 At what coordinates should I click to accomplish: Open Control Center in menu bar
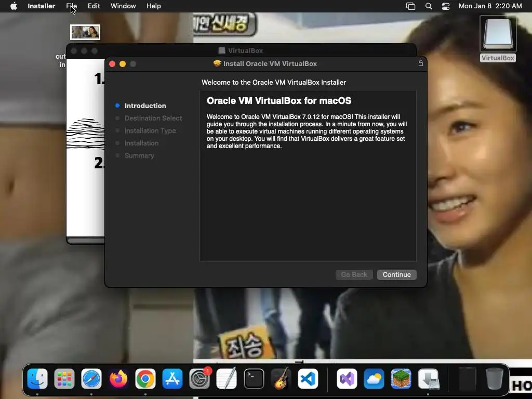[445, 6]
